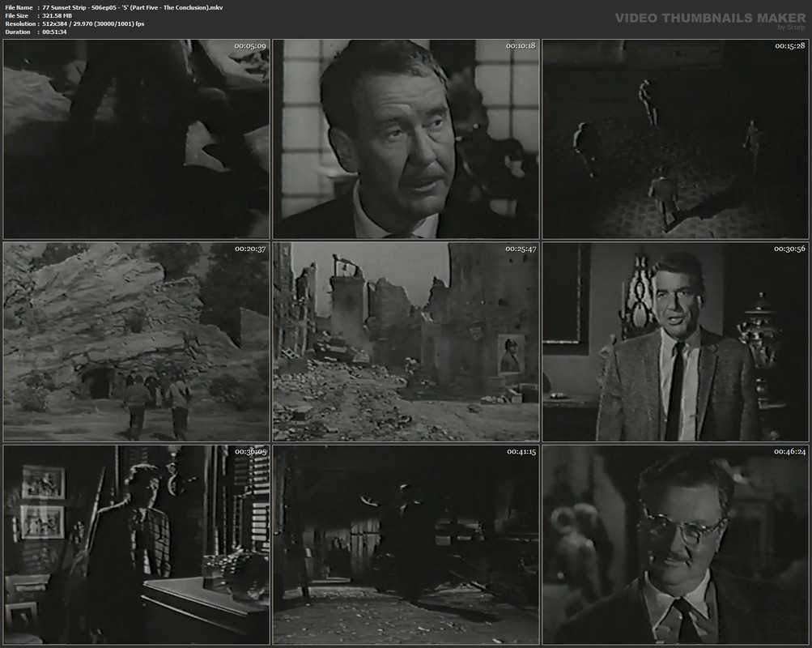Click the 00:46:24 timestamp label
The image size is (812, 648).
pos(789,452)
